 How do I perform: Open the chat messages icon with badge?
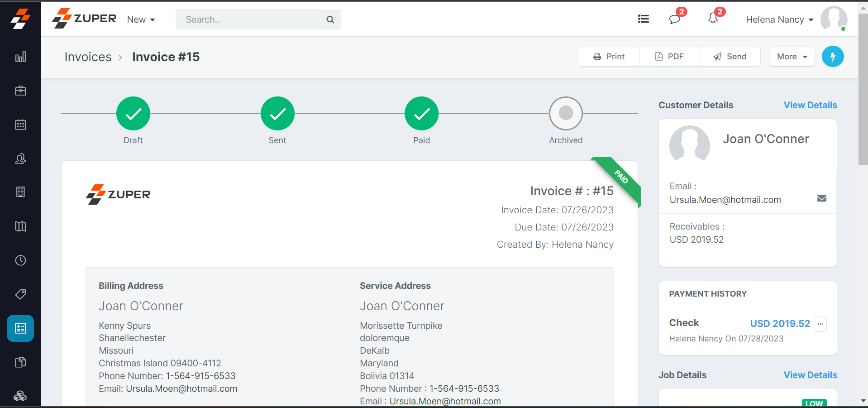coord(675,19)
